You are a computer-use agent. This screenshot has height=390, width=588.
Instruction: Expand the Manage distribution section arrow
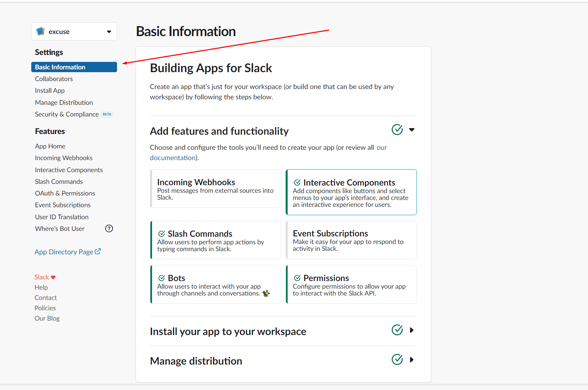(x=412, y=360)
